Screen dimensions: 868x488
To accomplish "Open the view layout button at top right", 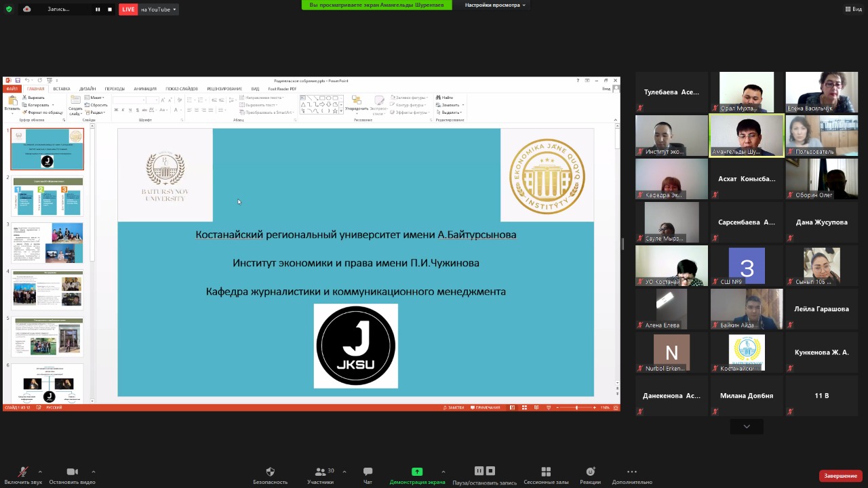I will [853, 9].
